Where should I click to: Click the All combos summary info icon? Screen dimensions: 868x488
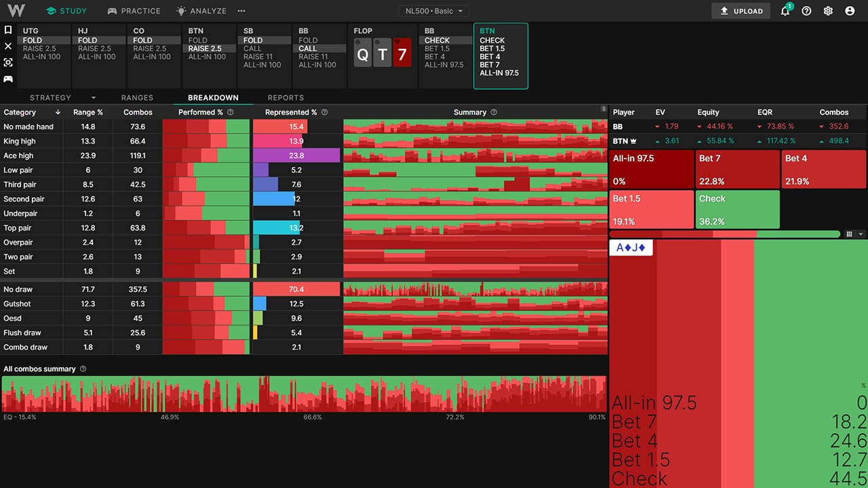point(83,369)
